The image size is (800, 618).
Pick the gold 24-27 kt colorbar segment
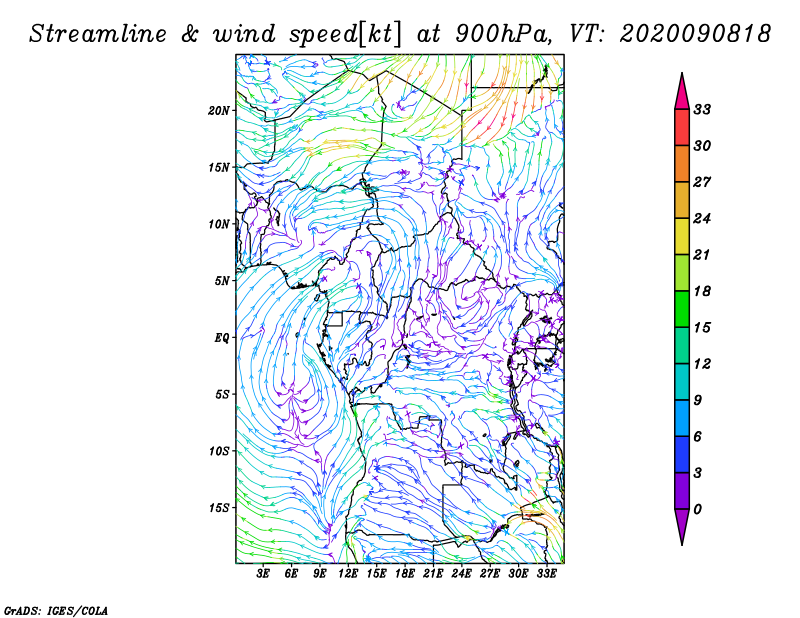682,200
